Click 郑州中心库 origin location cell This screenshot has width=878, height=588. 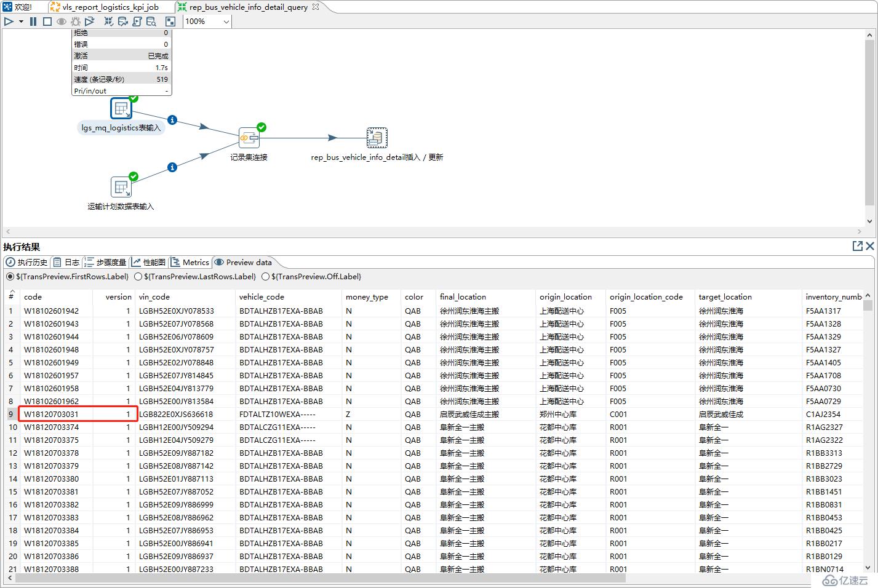(x=570, y=415)
